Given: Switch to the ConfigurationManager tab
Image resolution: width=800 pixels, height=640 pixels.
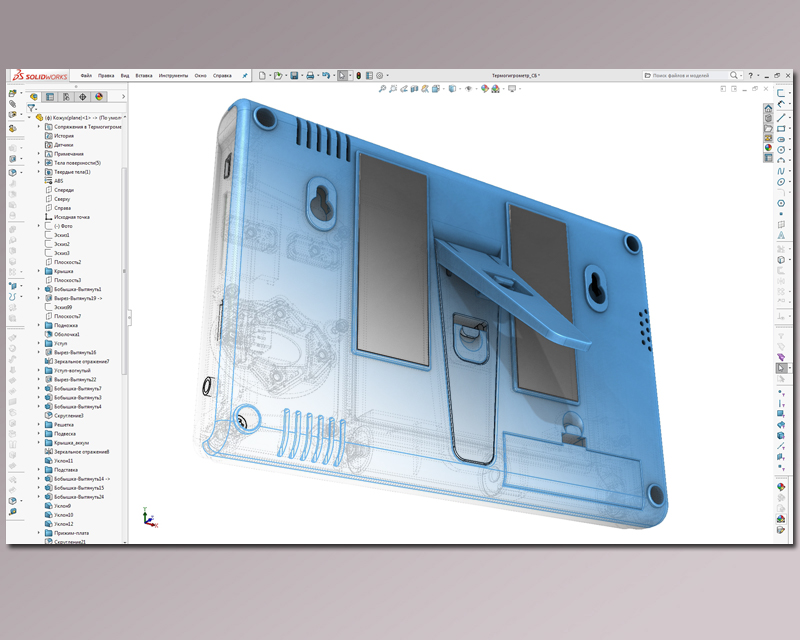Looking at the screenshot, I should [66, 97].
